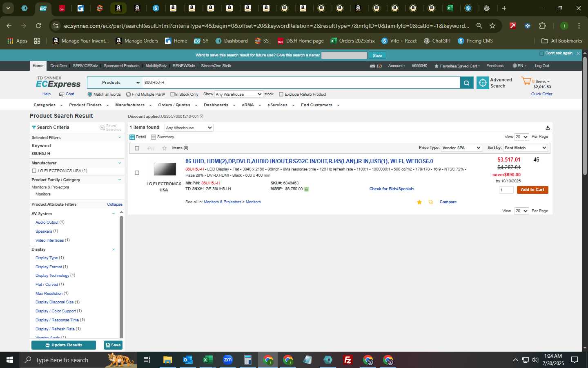
Task: Open the messages envelope icon
Action: coord(372,66)
